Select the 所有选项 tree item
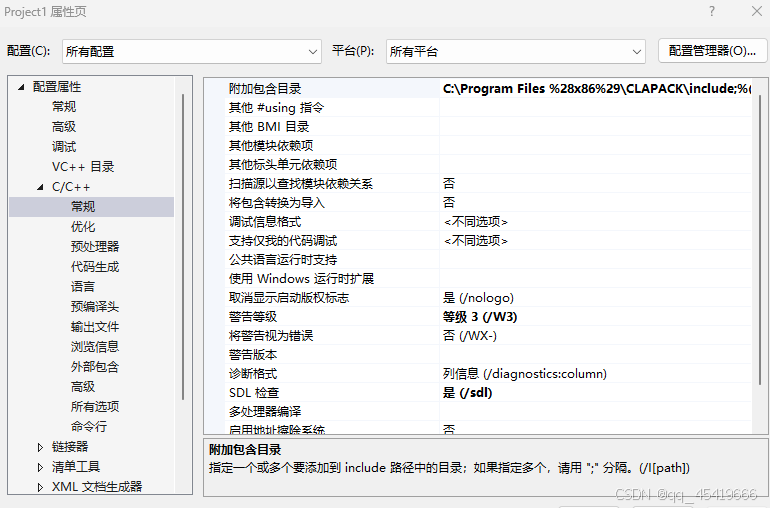The image size is (770, 508). click(95, 407)
